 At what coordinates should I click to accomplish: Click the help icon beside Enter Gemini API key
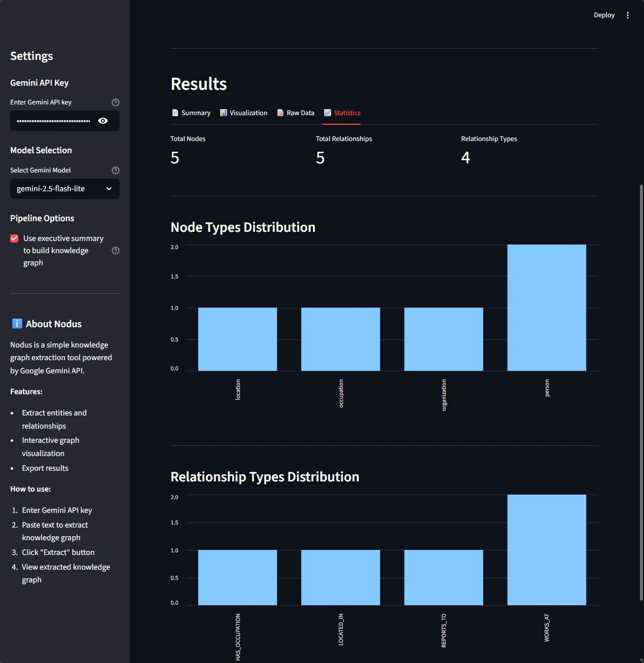click(115, 102)
